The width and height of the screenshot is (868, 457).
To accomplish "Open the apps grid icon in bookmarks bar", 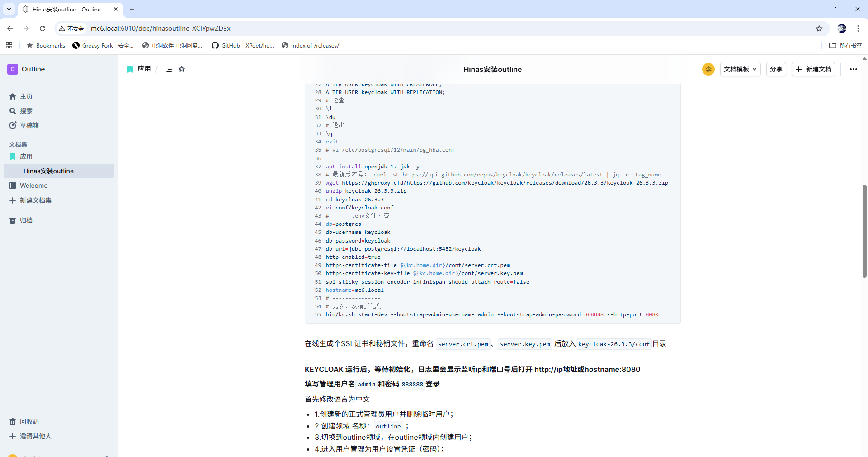I will pos(9,45).
